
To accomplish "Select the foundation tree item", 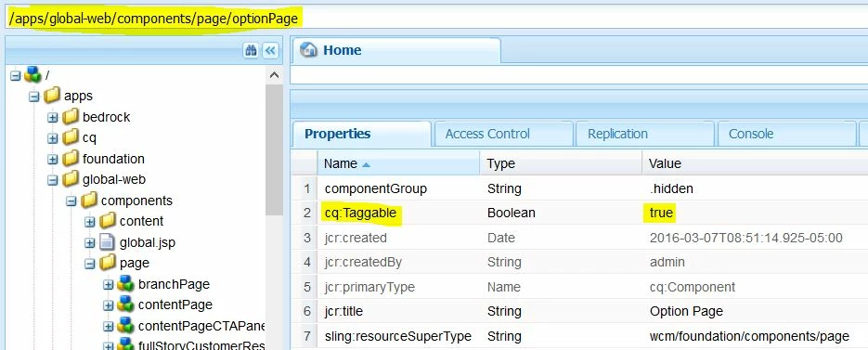I will click(113, 159).
